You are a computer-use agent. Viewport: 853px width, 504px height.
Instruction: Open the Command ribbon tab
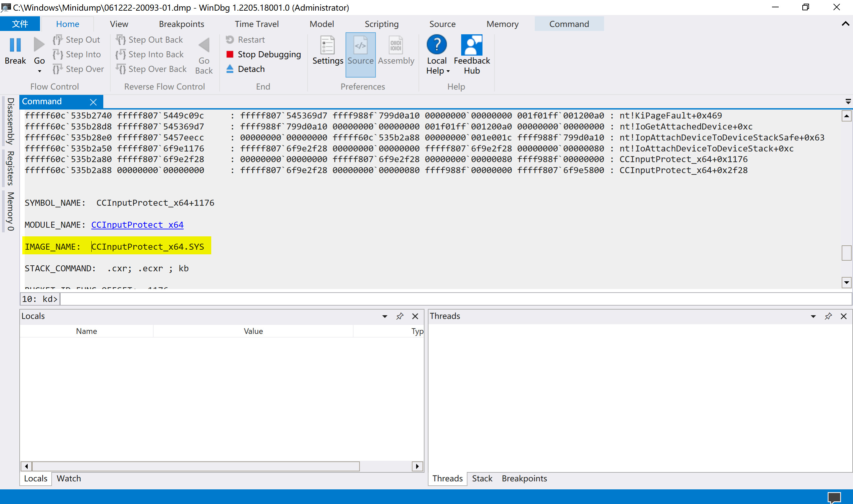click(569, 24)
